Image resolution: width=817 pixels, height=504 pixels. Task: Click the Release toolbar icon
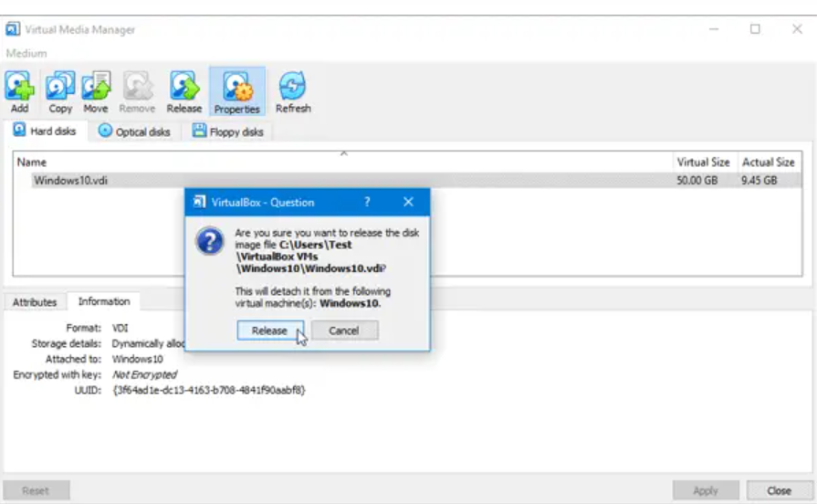(183, 92)
